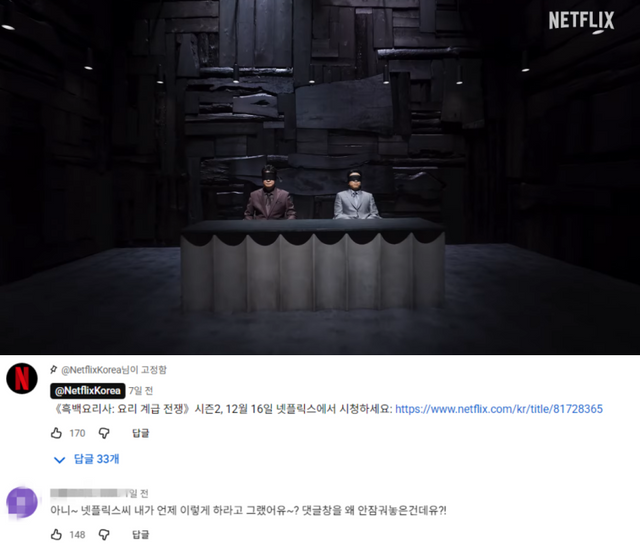This screenshot has height=552, width=640.
Task: Click the video frame showing the blindfolded judges
Action: point(320,177)
